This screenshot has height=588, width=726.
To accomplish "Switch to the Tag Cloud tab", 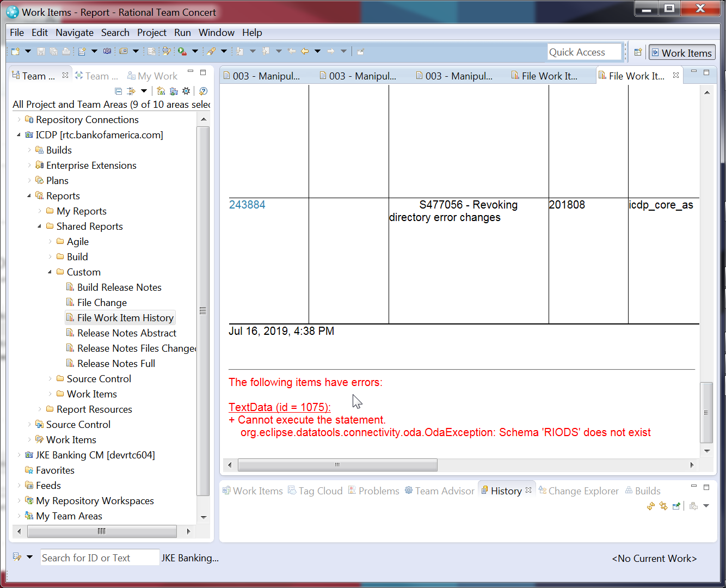I will (x=315, y=491).
